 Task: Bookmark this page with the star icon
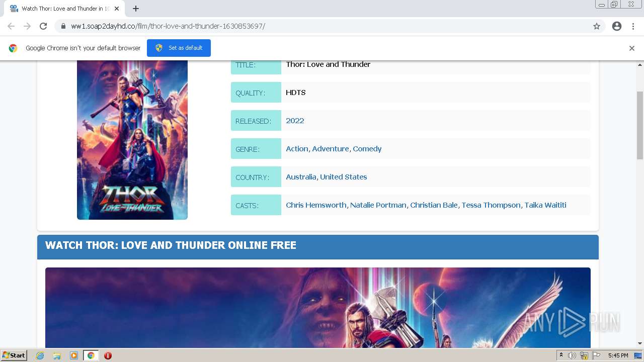[597, 26]
